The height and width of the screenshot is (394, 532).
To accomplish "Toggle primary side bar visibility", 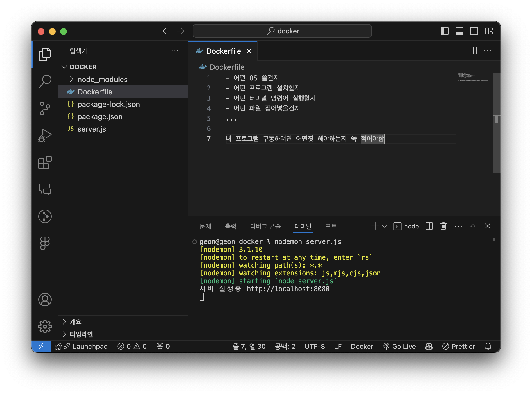I will click(445, 31).
